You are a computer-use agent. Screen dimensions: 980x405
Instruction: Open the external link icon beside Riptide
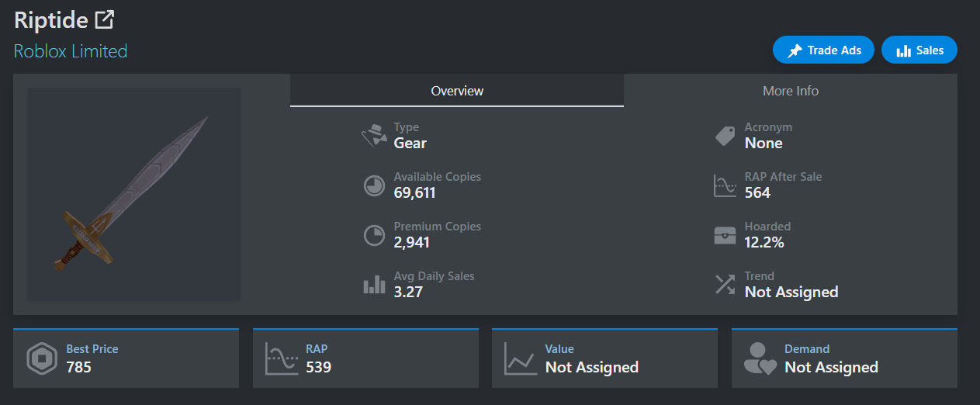105,19
